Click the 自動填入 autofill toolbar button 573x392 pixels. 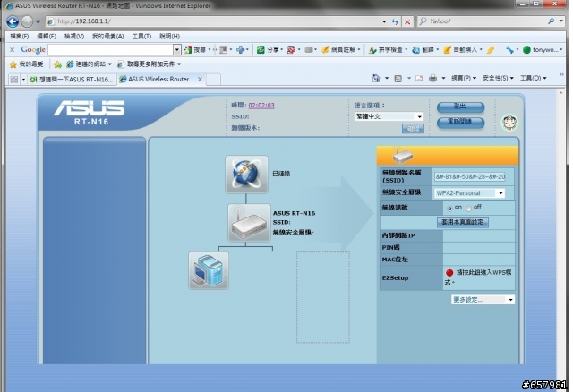[460, 50]
